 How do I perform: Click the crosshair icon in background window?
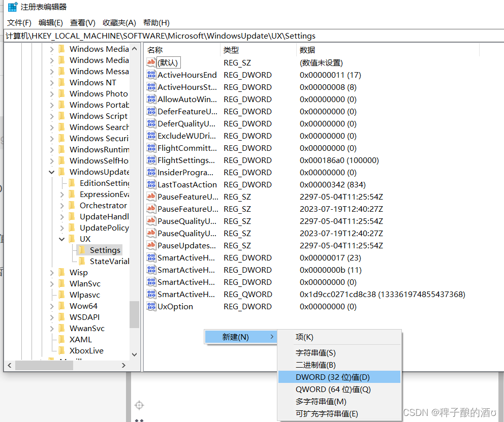[x=139, y=405]
